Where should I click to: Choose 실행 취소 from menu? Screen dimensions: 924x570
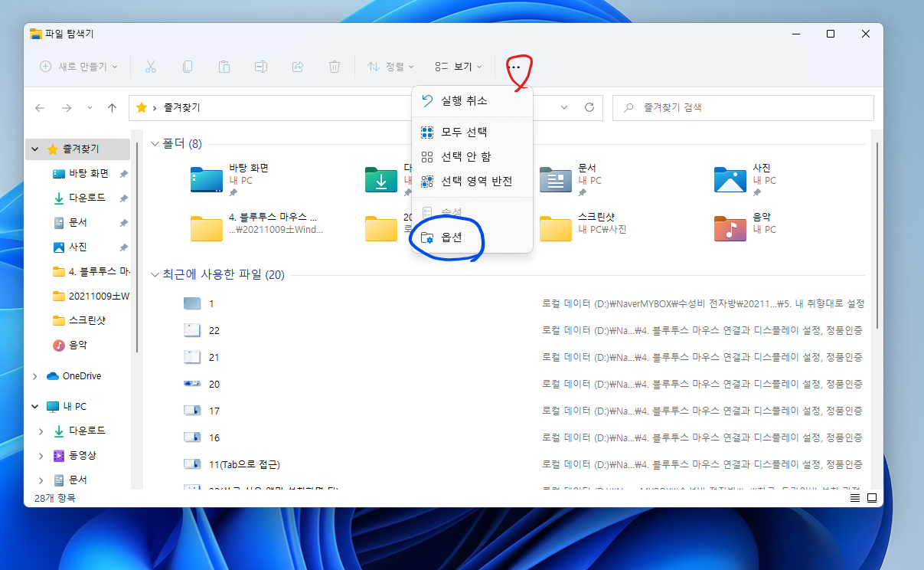tap(472, 100)
